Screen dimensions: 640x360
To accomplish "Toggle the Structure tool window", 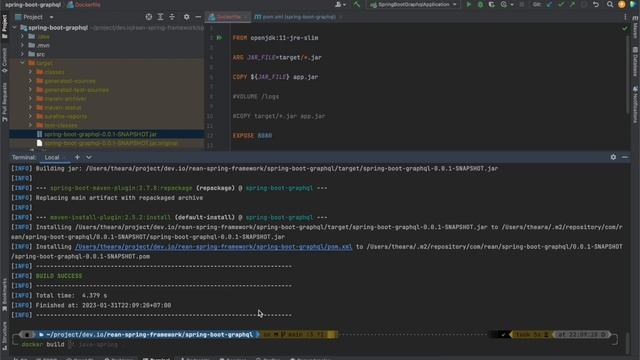I will point(4,336).
